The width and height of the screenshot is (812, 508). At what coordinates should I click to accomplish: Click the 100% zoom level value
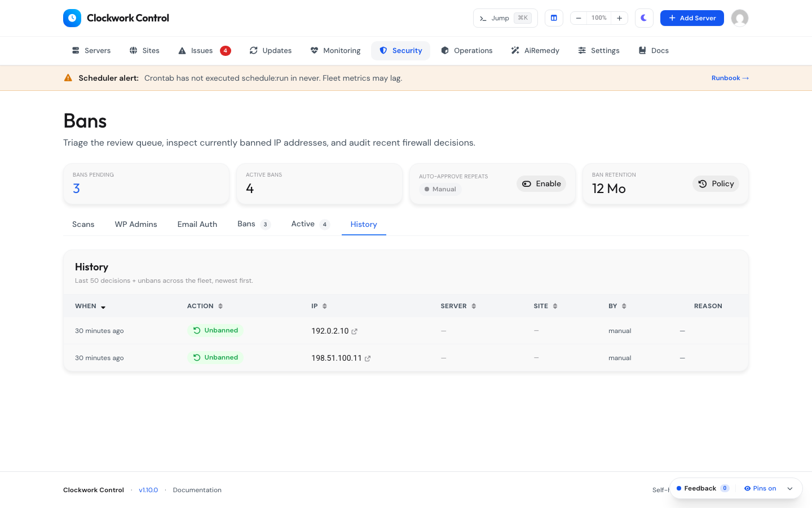[x=599, y=18]
